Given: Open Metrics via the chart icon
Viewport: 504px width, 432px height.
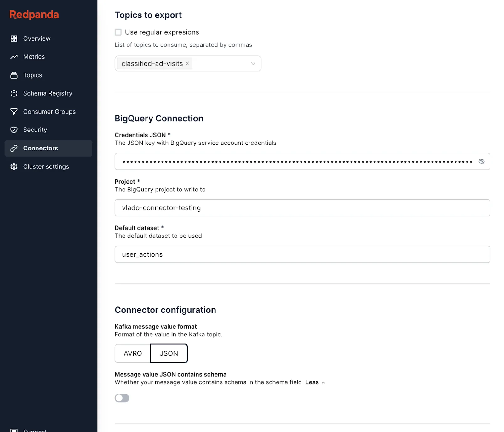Looking at the screenshot, I should 14,56.
